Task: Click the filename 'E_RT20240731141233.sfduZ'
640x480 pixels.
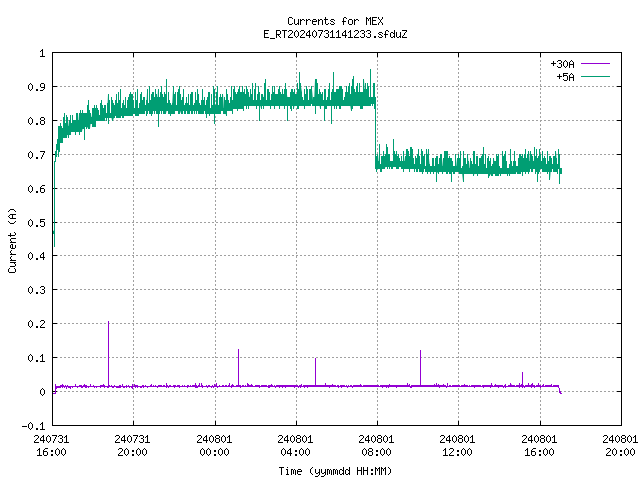Action: (335, 34)
